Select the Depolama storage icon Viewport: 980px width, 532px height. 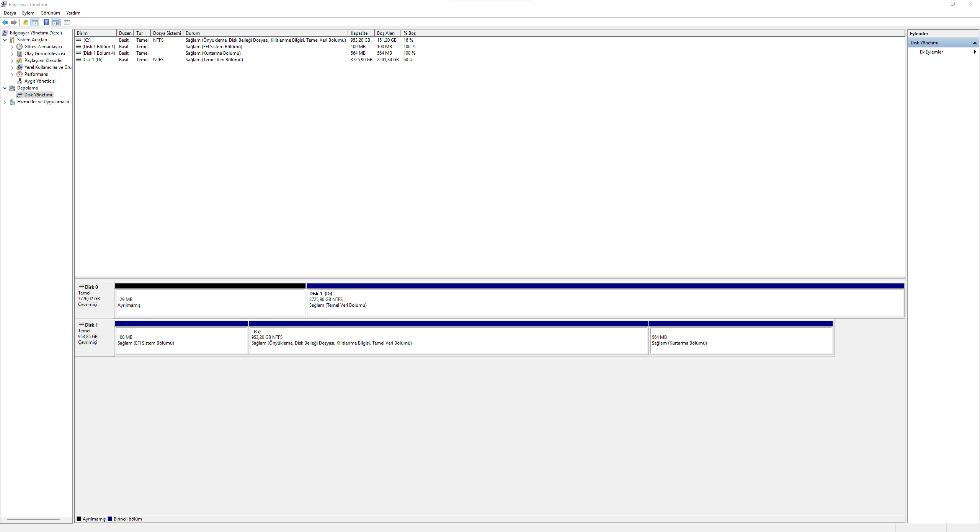12,88
